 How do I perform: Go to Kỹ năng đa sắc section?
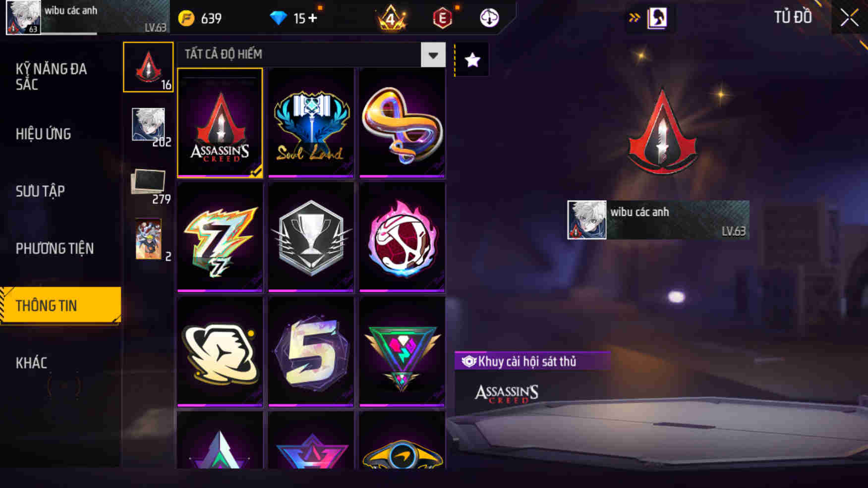pyautogui.click(x=51, y=76)
